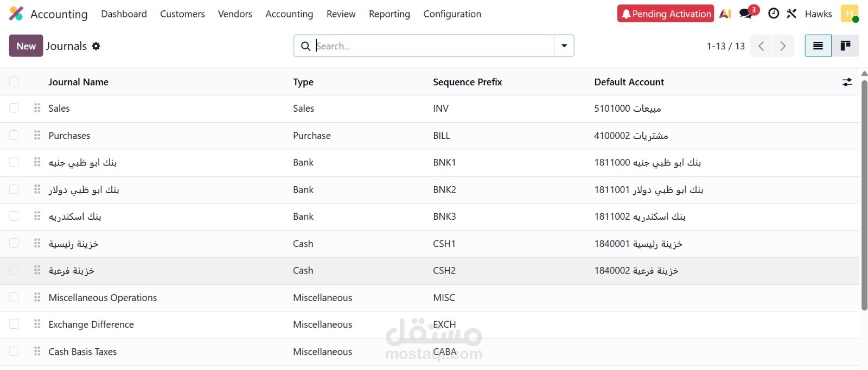Click drag handle of CSH1 row
This screenshot has width=868, height=370.
tap(37, 243)
